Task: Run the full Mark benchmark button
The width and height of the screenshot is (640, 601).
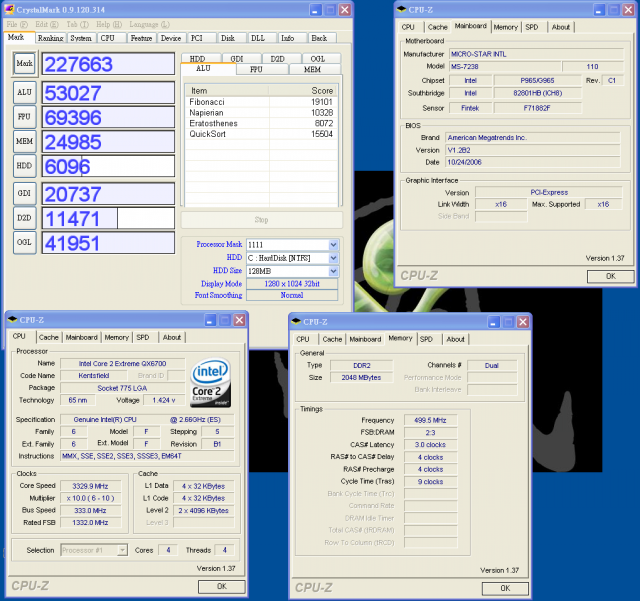Action: (x=24, y=63)
